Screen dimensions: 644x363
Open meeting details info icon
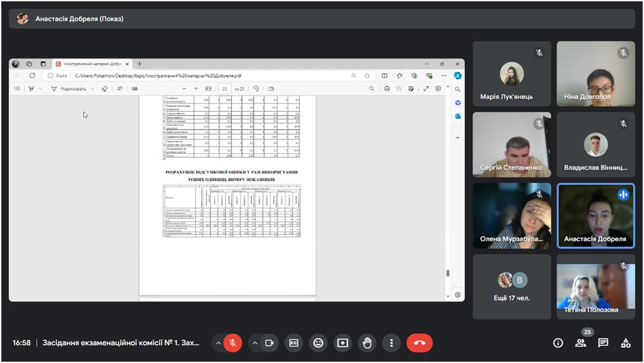(558, 343)
